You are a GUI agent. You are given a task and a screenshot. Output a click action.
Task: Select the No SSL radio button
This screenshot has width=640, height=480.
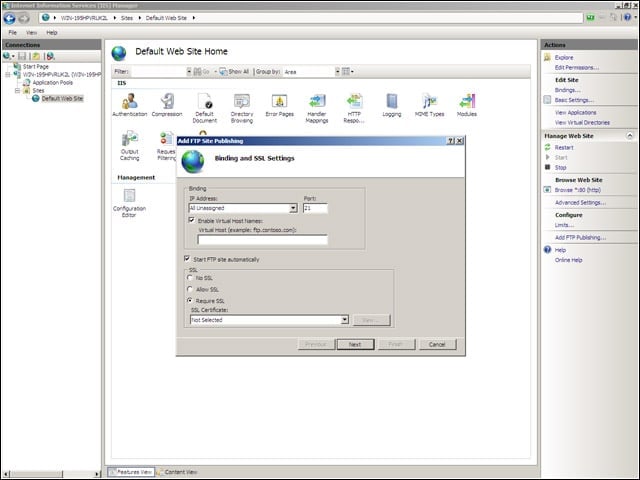190,278
